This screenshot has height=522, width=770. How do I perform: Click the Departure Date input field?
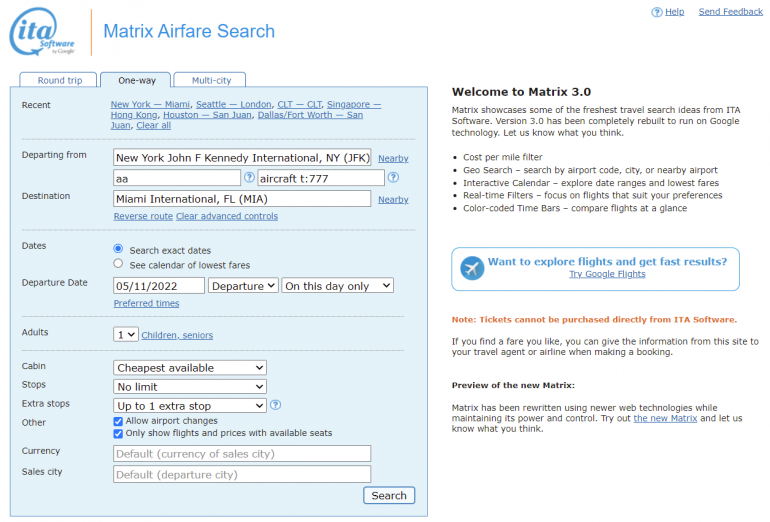159,286
